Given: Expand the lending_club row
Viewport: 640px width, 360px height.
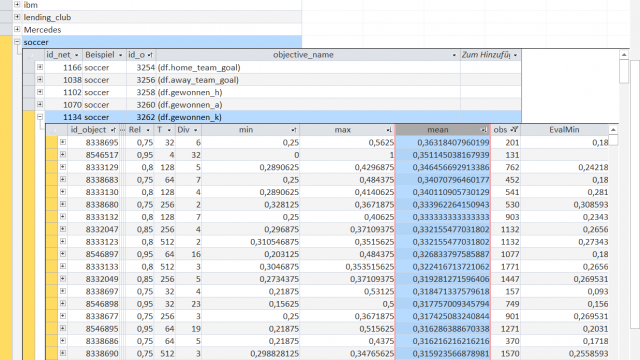Looking at the screenshot, I should [x=17, y=17].
